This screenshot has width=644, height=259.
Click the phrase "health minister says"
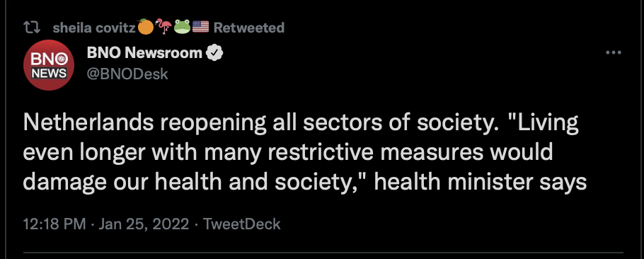click(x=481, y=181)
